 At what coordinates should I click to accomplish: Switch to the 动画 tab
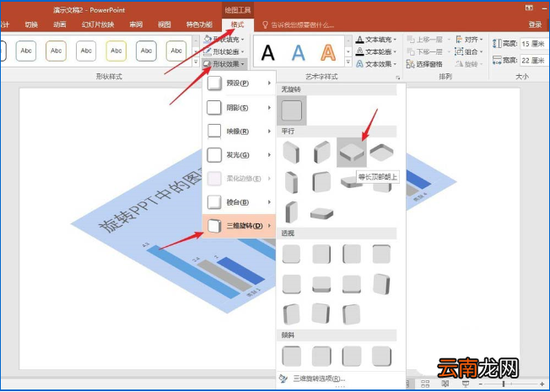coord(60,24)
